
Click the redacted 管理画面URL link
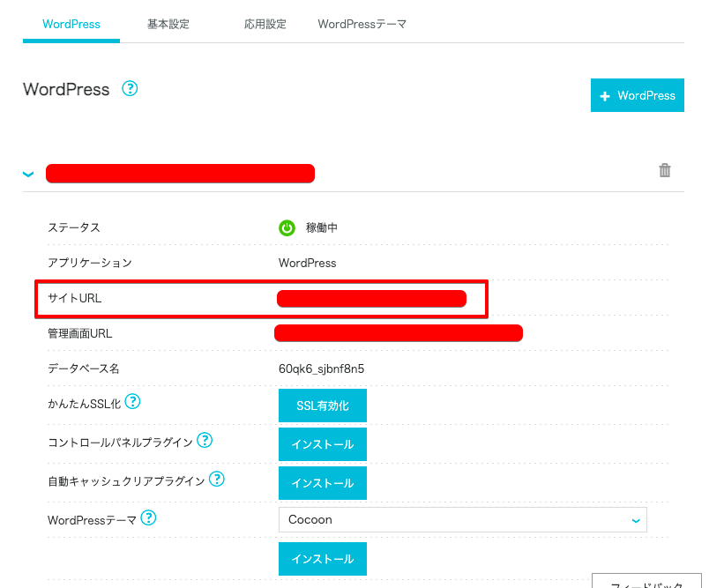click(399, 333)
